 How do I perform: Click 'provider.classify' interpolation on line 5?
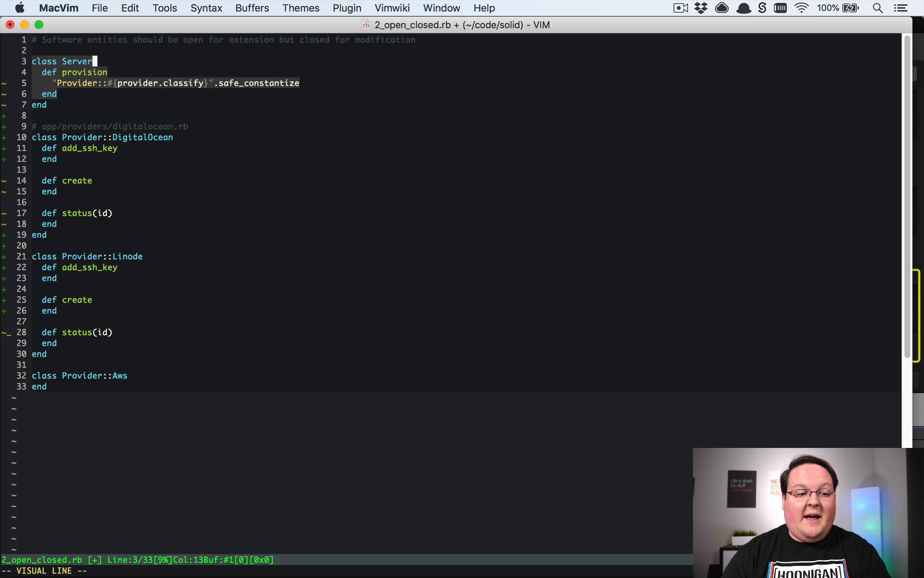(160, 83)
